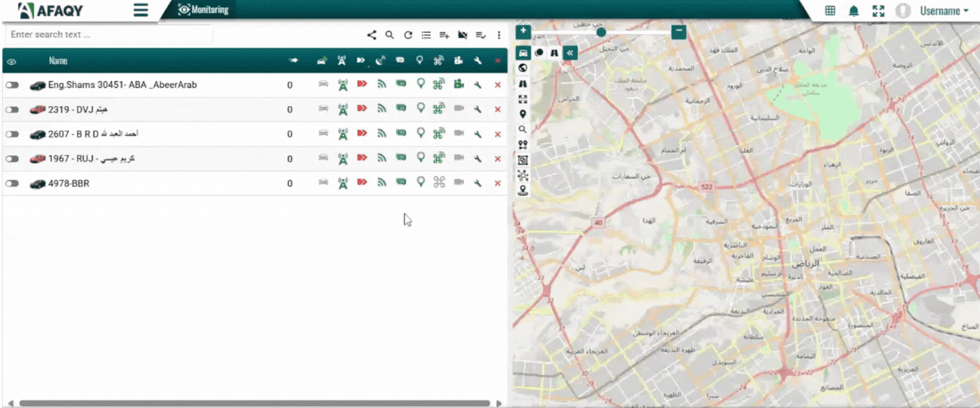Click the map zoom in plus button
Viewport: 980px width, 408px height.
[523, 31]
